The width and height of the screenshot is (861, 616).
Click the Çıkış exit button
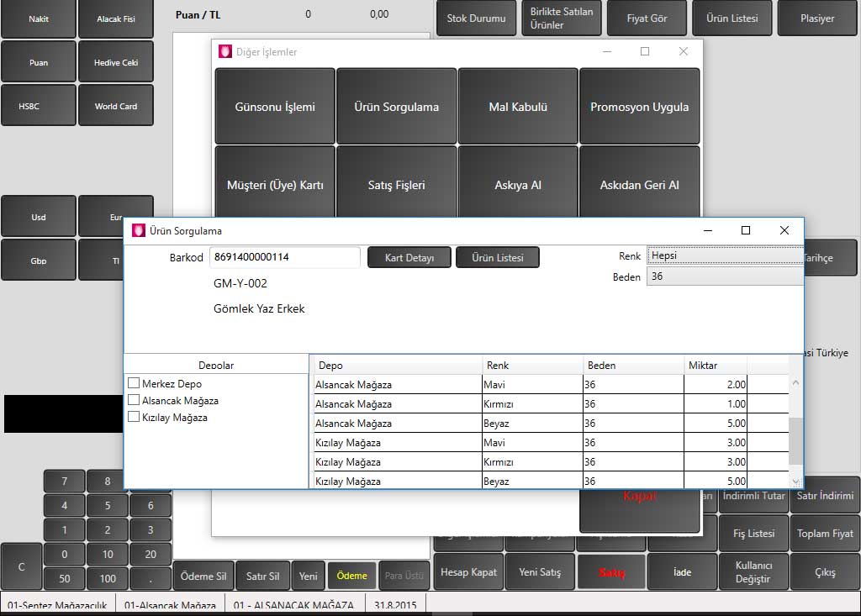825,572
